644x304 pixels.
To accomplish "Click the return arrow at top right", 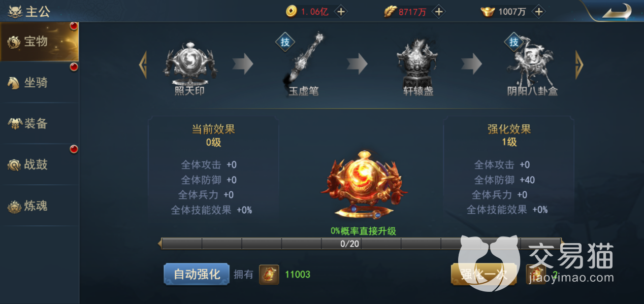I will (x=616, y=11).
